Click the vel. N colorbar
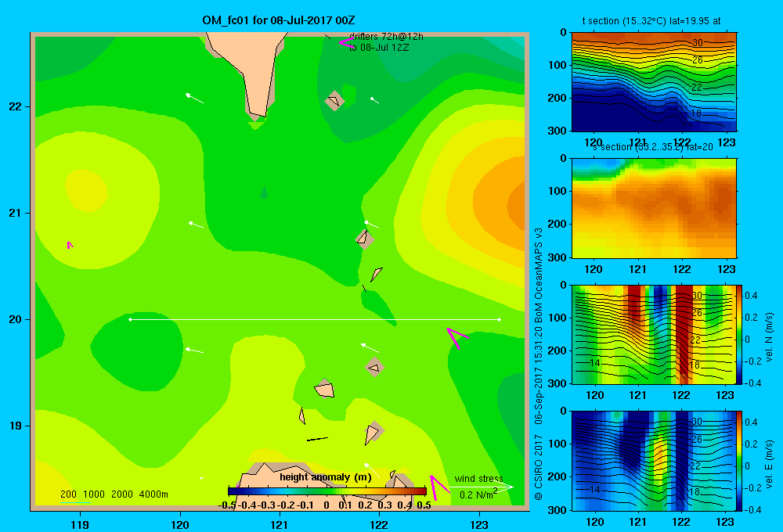This screenshot has width=783, height=532. coord(740,334)
